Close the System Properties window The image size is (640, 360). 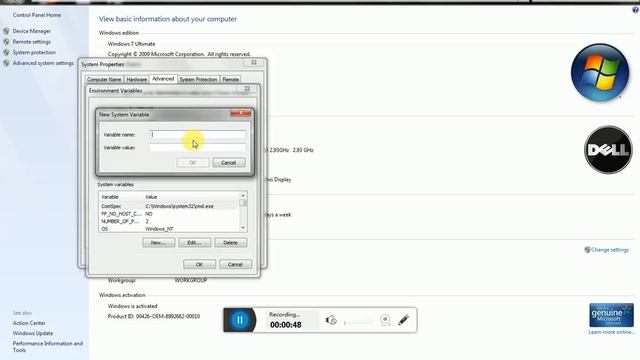coord(254,62)
